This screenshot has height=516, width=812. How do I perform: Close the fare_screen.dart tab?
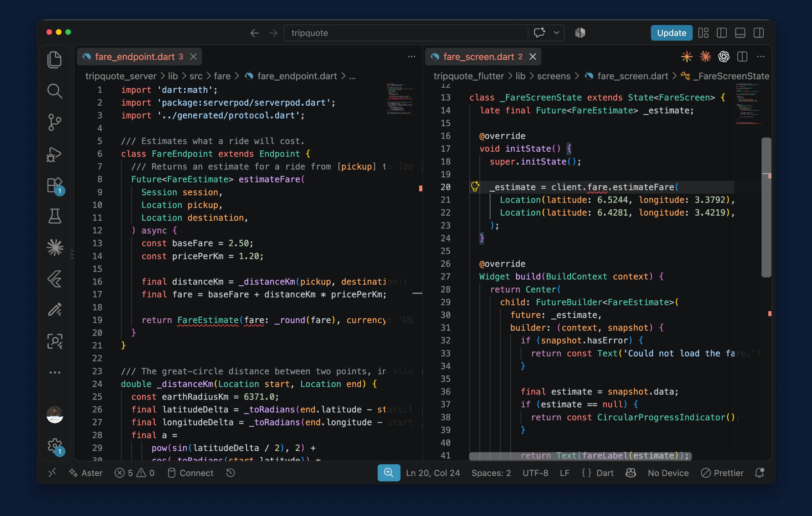point(533,57)
